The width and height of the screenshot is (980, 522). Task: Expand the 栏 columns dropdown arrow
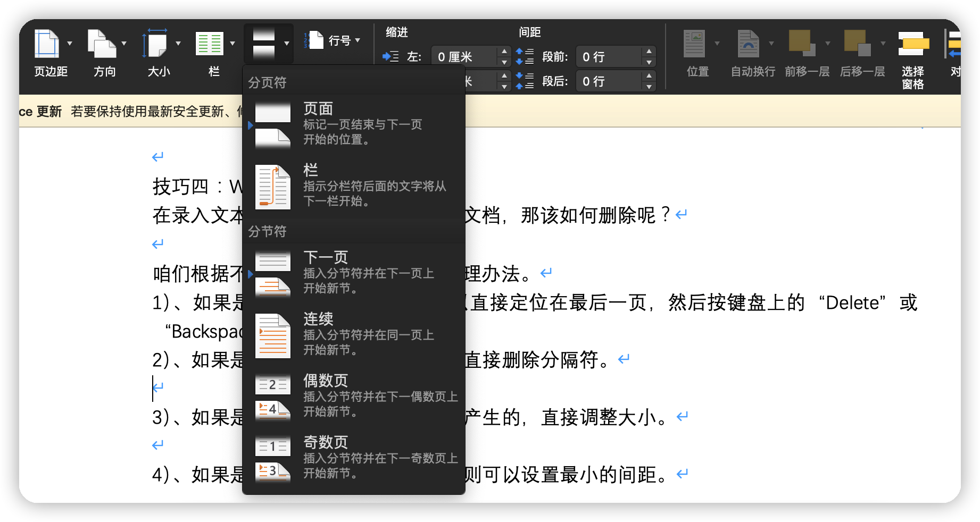232,44
